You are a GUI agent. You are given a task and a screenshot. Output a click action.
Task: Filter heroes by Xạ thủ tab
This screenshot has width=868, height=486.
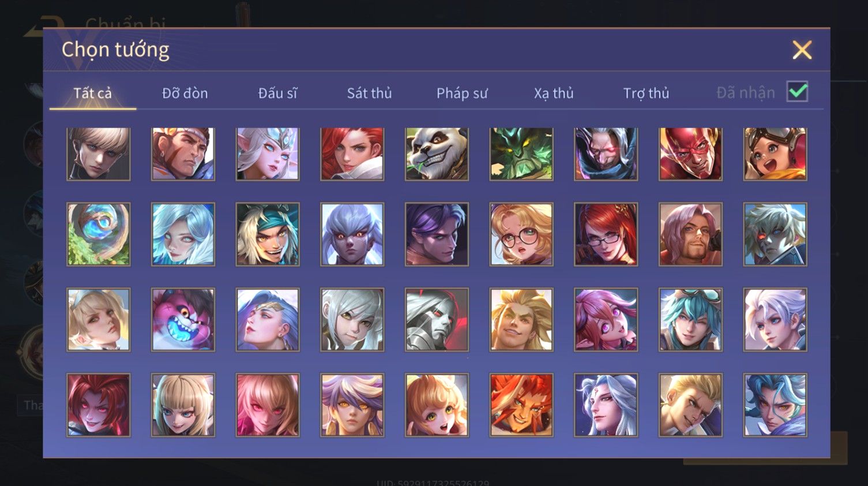[x=554, y=93]
